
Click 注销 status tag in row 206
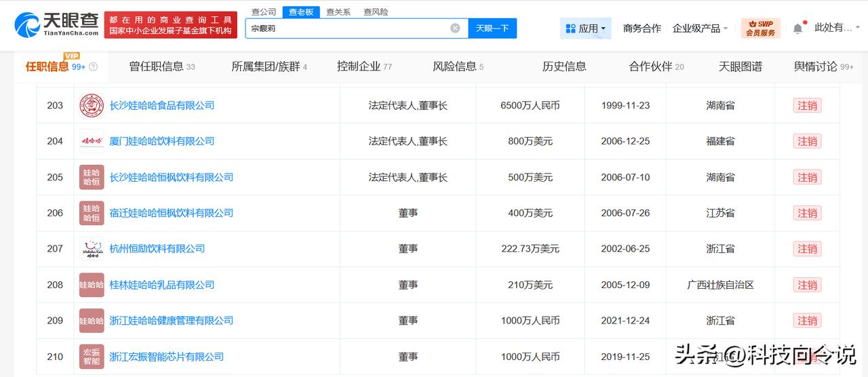tap(807, 213)
